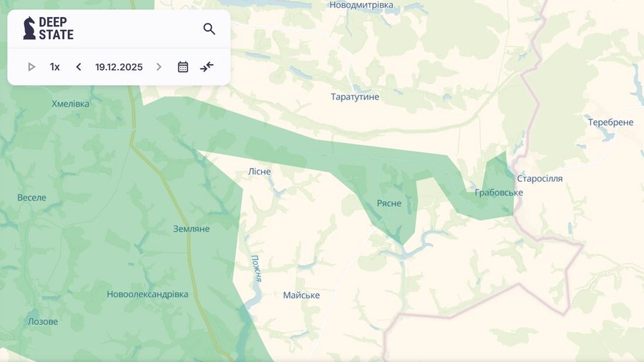Open the calendar date picker
644x362 pixels.
pos(182,67)
